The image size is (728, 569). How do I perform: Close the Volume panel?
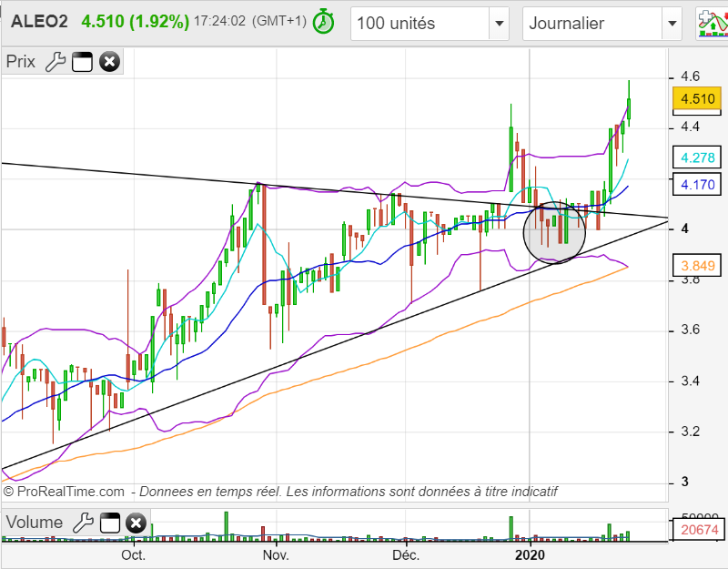136,523
